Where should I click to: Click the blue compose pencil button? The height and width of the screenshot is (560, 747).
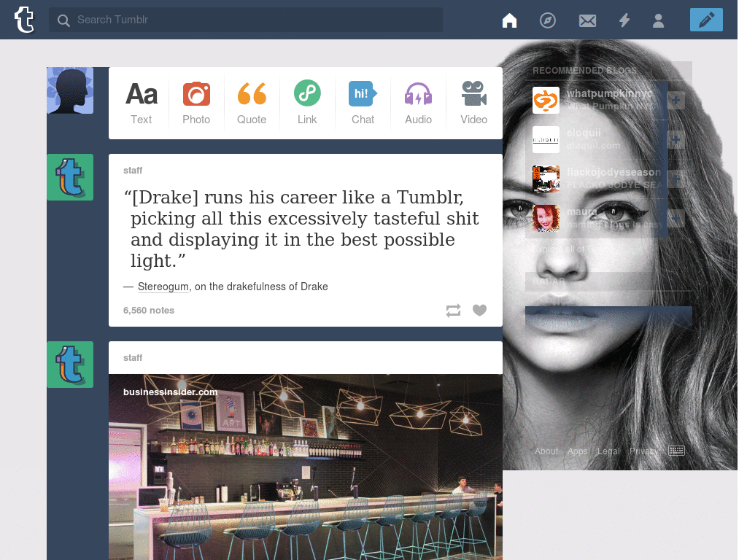coord(706,20)
